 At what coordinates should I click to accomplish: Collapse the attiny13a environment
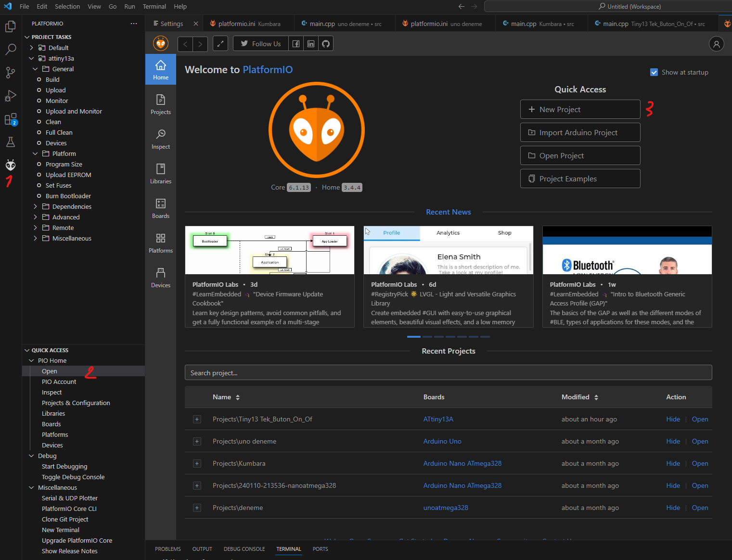31,58
